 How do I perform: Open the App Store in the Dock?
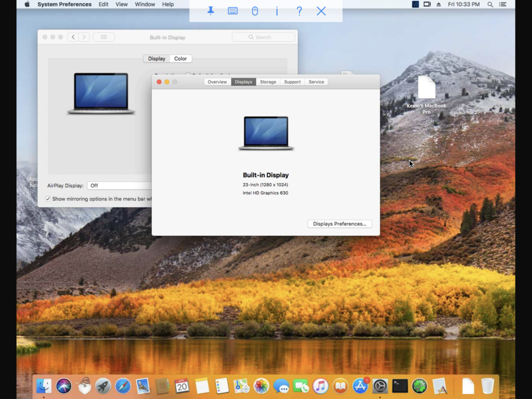point(360,386)
